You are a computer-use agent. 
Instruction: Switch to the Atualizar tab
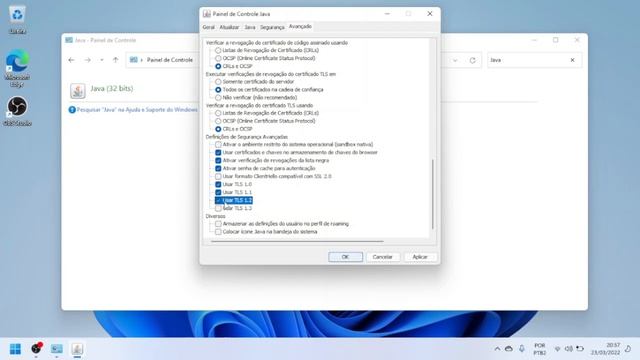coord(229,27)
